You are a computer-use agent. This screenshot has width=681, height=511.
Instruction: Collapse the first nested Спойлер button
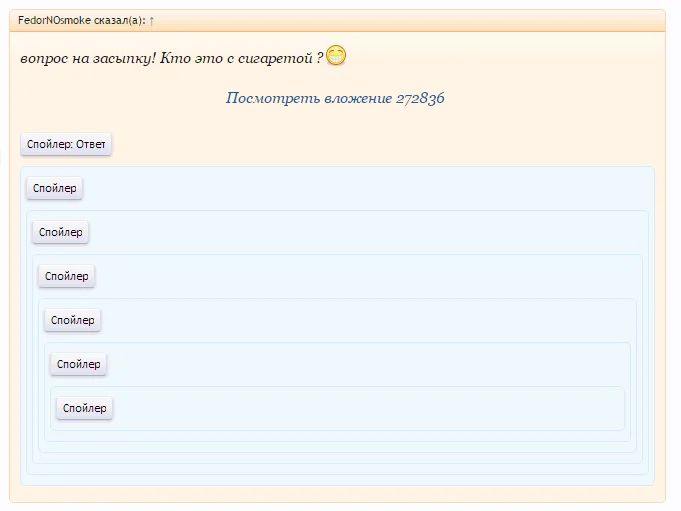pyautogui.click(x=55, y=188)
